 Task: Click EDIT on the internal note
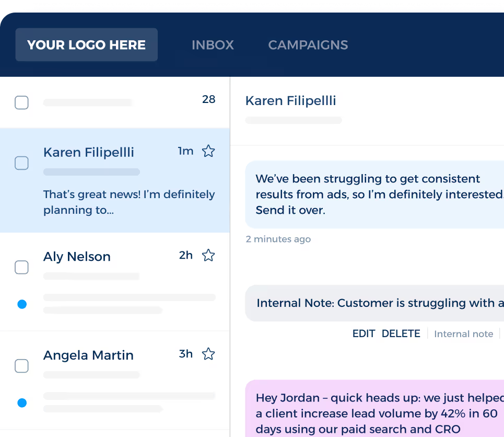tap(364, 333)
